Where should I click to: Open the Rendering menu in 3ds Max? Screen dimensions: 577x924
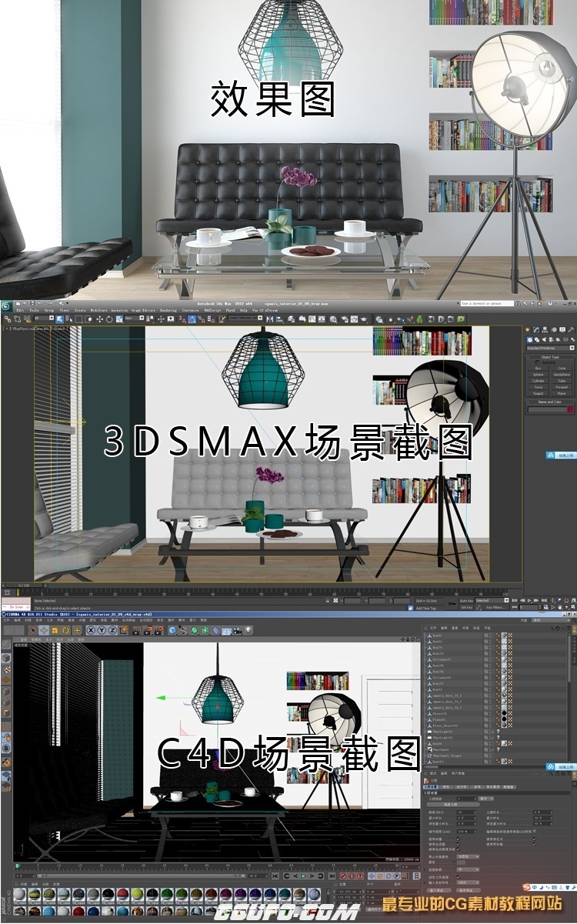168,311
